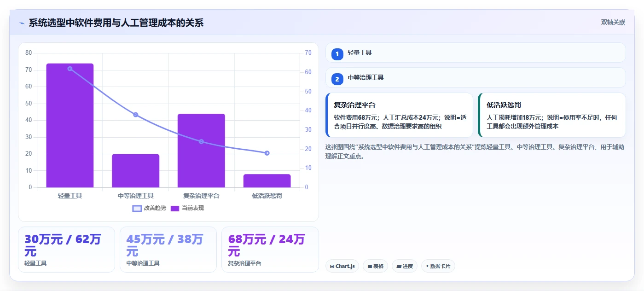Toggle the 改善趋势 legend entry
Screen dimensions: 644x291
point(149,208)
